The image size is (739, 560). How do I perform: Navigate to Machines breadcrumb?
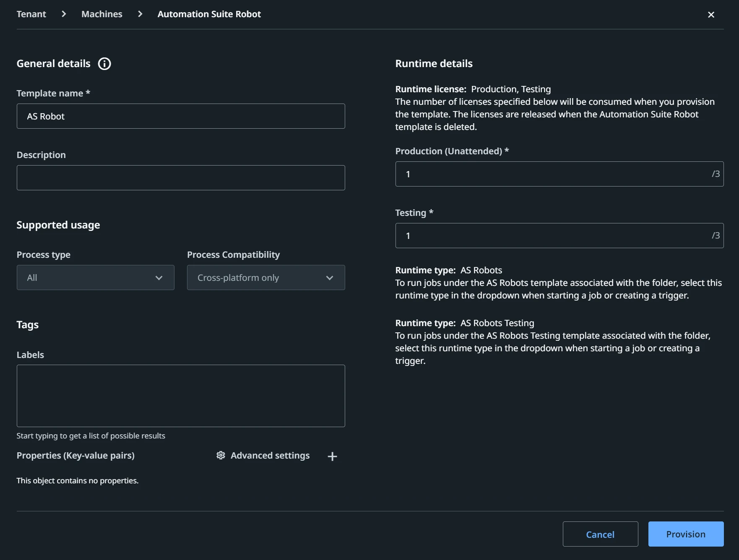[x=102, y=14]
